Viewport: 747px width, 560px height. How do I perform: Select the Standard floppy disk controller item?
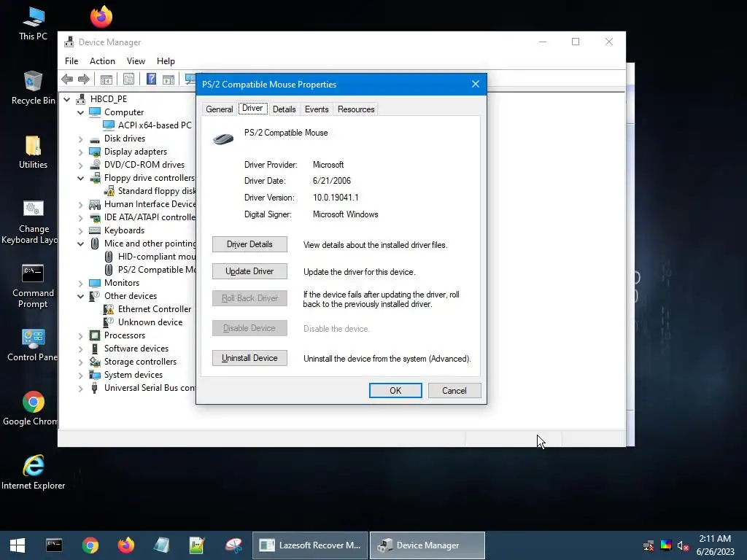149,191
